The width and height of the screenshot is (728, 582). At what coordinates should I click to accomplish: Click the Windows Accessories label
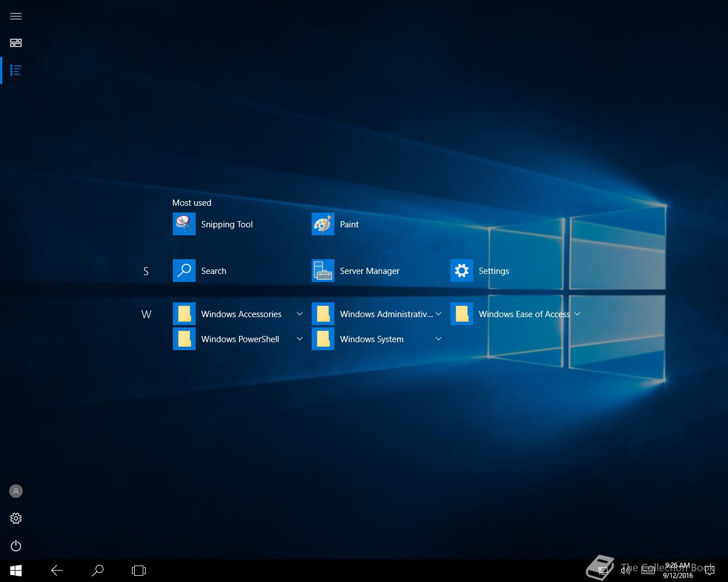coord(241,314)
